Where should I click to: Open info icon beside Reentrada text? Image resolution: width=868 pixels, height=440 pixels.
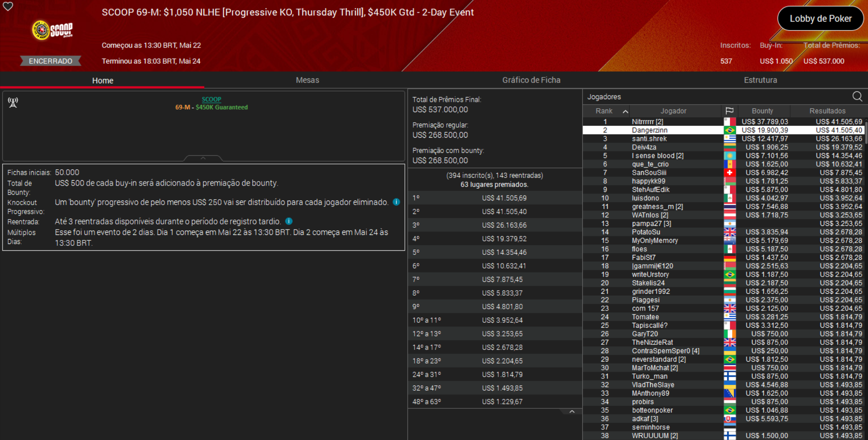[289, 221]
